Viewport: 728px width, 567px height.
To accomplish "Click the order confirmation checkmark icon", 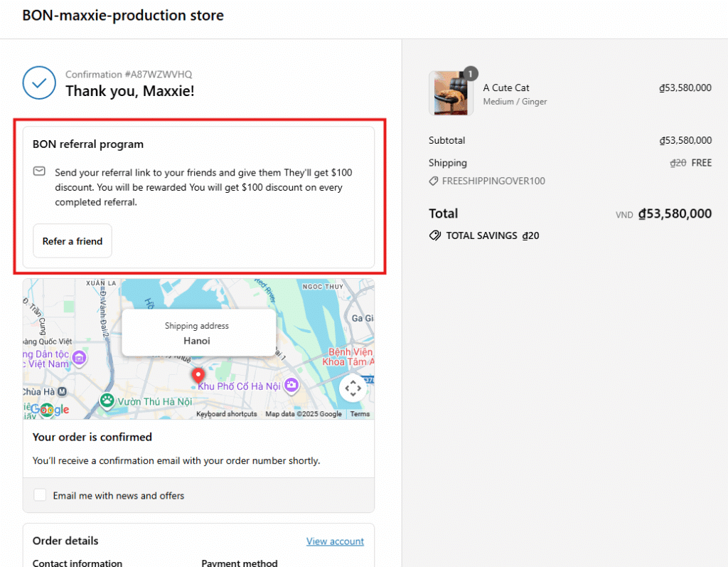I will coord(39,83).
